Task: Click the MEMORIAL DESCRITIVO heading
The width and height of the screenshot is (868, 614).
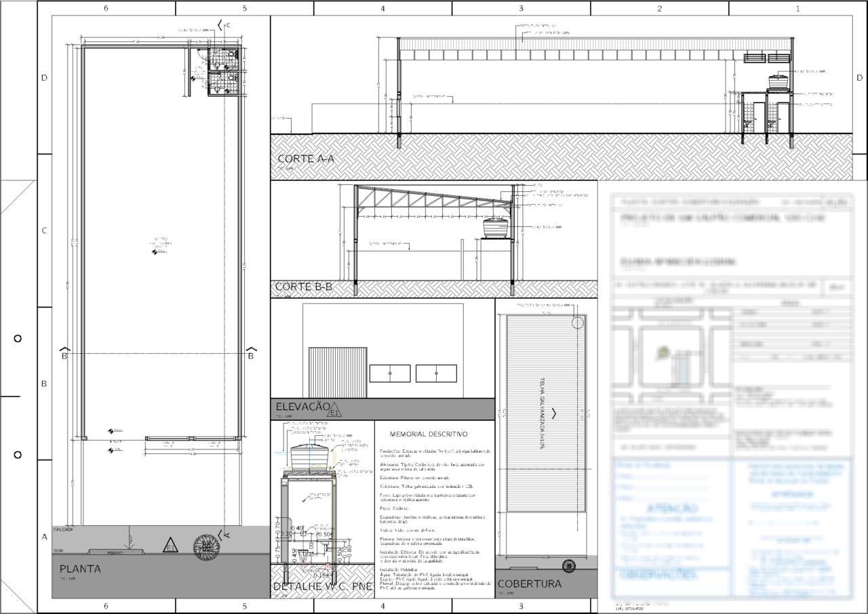Action: pos(429,434)
